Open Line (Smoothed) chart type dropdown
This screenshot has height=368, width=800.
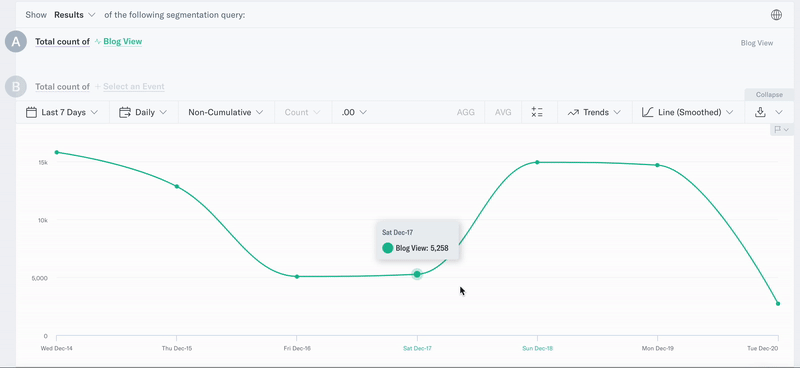click(688, 112)
